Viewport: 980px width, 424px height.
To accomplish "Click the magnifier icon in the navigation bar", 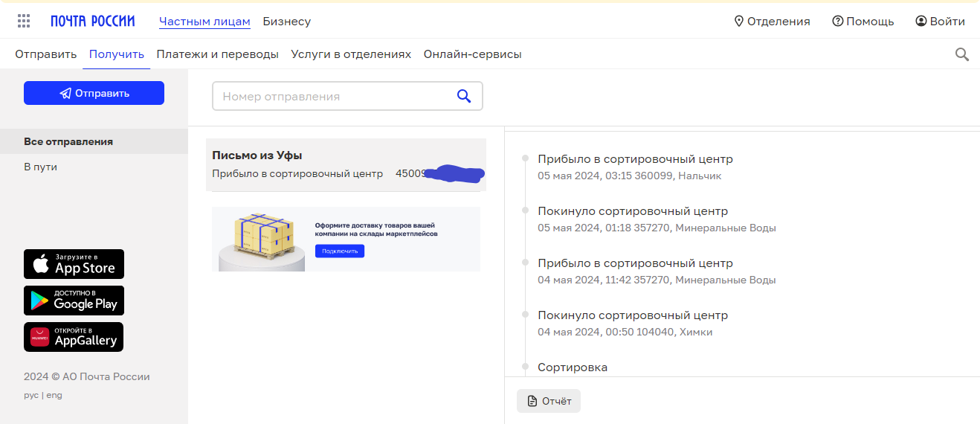I will [x=962, y=54].
